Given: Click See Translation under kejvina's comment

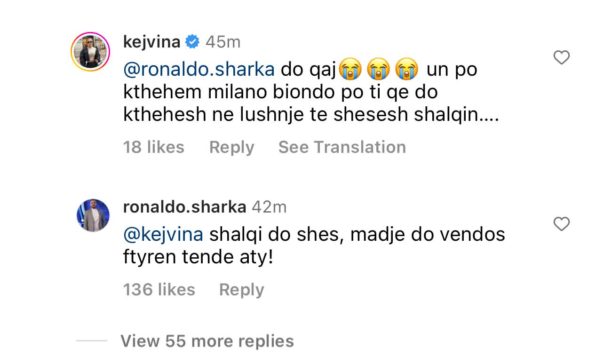Looking at the screenshot, I should [x=342, y=147].
